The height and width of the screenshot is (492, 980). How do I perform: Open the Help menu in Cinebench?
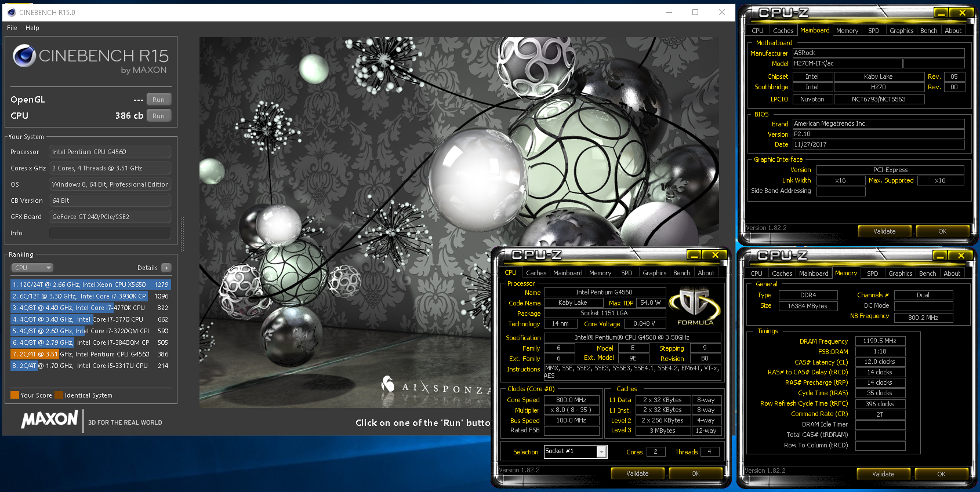[32, 28]
